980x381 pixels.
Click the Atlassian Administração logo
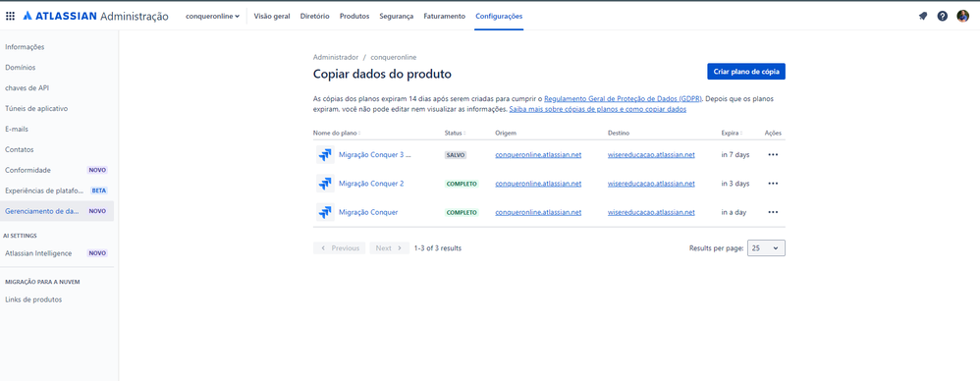click(95, 17)
